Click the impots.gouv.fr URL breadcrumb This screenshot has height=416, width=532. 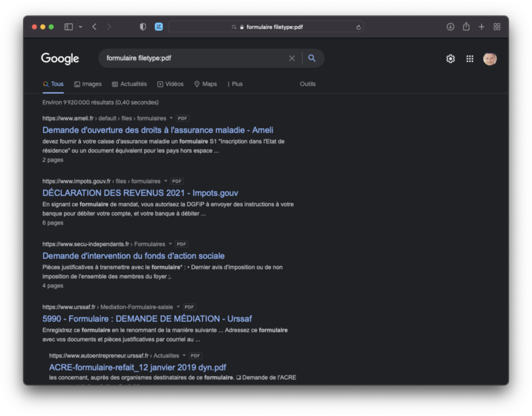click(101, 181)
